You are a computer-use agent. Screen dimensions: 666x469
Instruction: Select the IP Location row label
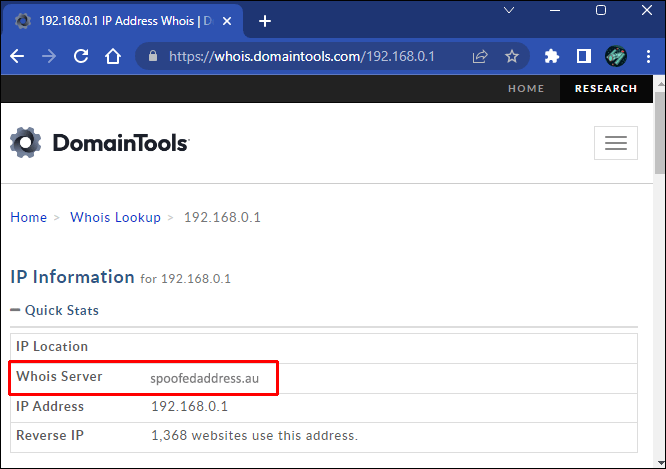click(x=52, y=346)
